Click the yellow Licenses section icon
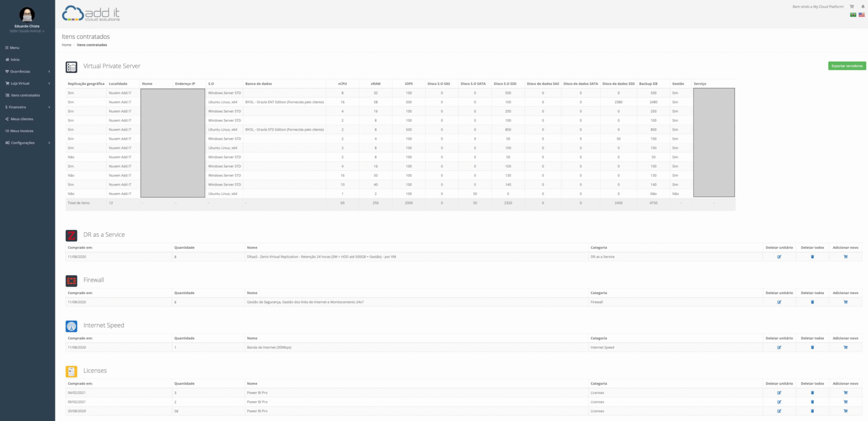 pos(71,371)
